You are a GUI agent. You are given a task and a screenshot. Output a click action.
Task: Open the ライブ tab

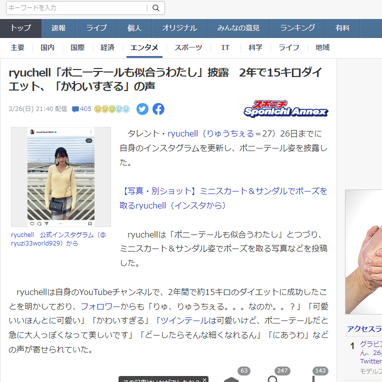pyautogui.click(x=97, y=28)
